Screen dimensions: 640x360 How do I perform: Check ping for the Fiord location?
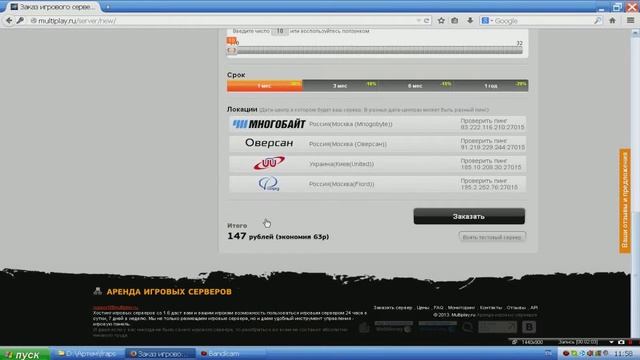click(489, 184)
